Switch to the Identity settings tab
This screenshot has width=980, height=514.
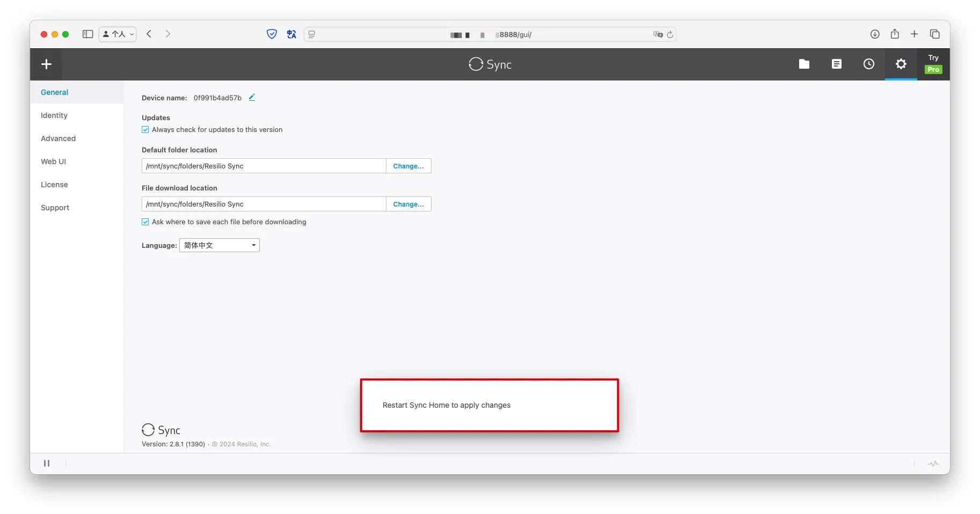click(x=54, y=115)
